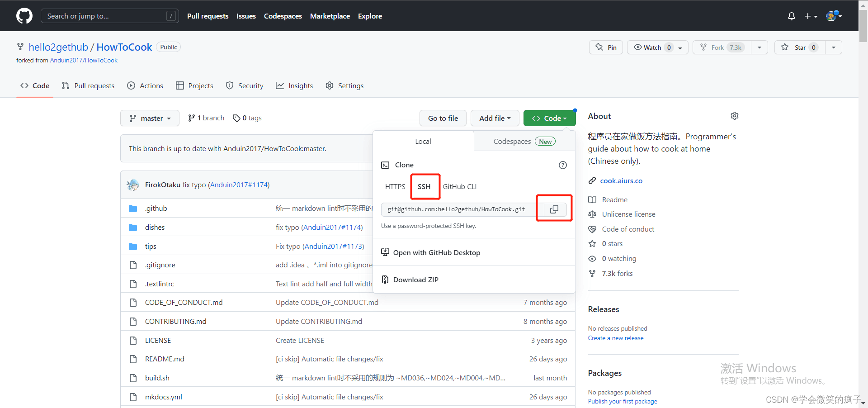Open Code of conduct link in About
Image resolution: width=868 pixels, height=408 pixels.
pos(628,229)
